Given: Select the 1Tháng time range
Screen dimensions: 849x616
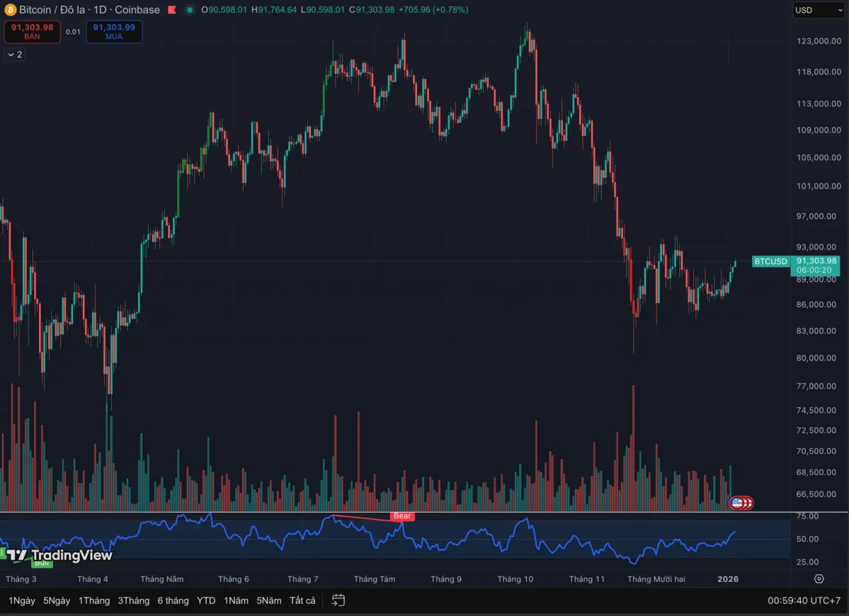Looking at the screenshot, I should (94, 600).
